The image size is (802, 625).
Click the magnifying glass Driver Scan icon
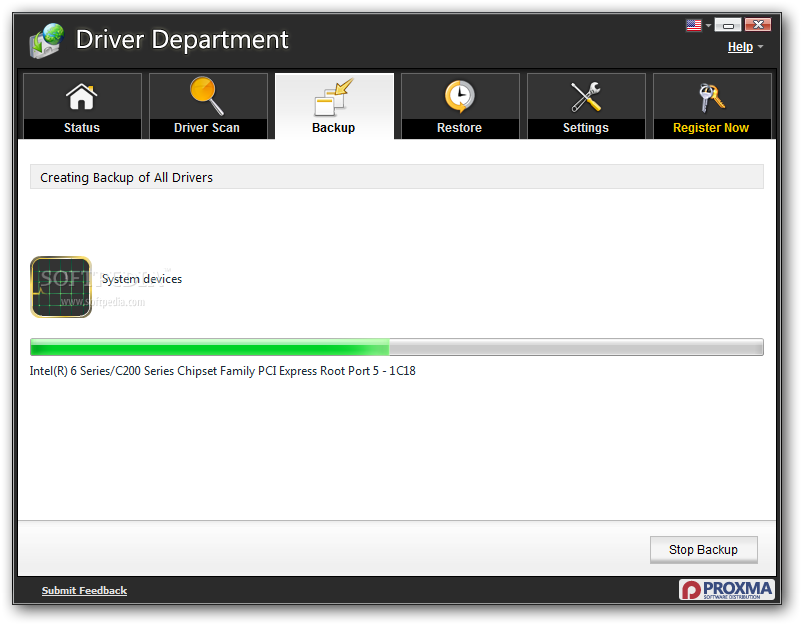click(x=207, y=96)
